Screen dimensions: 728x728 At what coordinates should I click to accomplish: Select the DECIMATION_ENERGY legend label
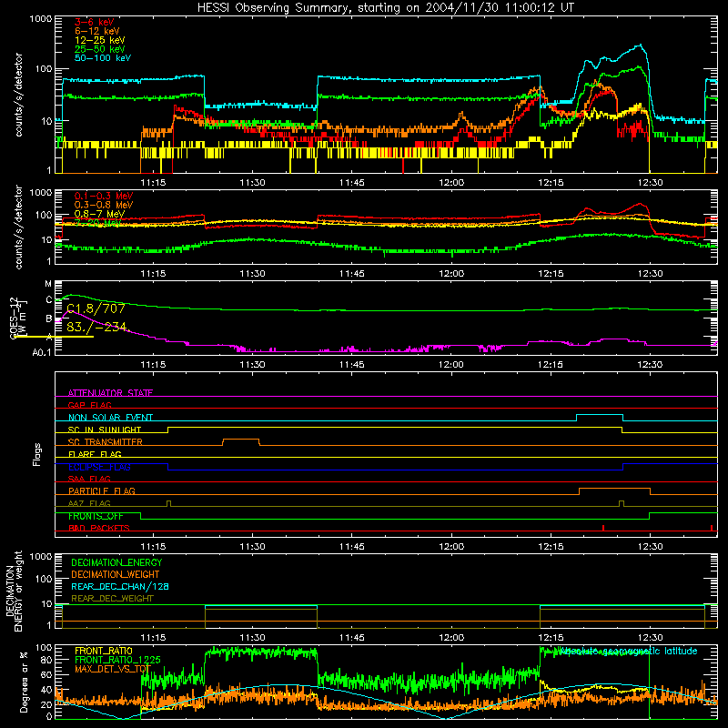point(116,562)
